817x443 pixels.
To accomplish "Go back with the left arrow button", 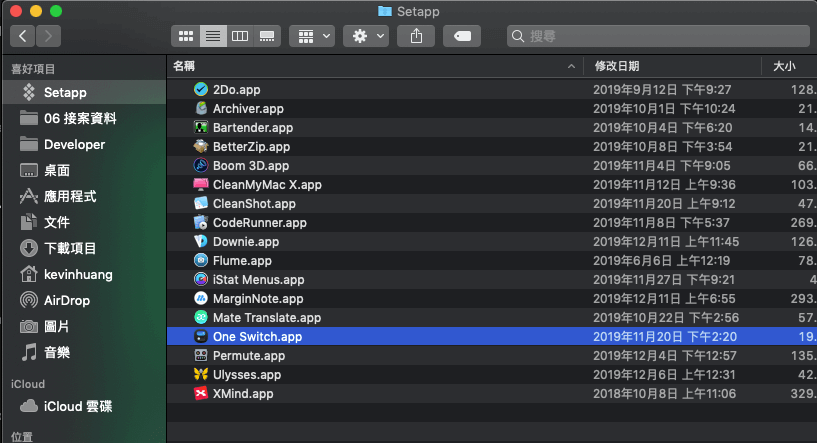I will click(x=22, y=36).
